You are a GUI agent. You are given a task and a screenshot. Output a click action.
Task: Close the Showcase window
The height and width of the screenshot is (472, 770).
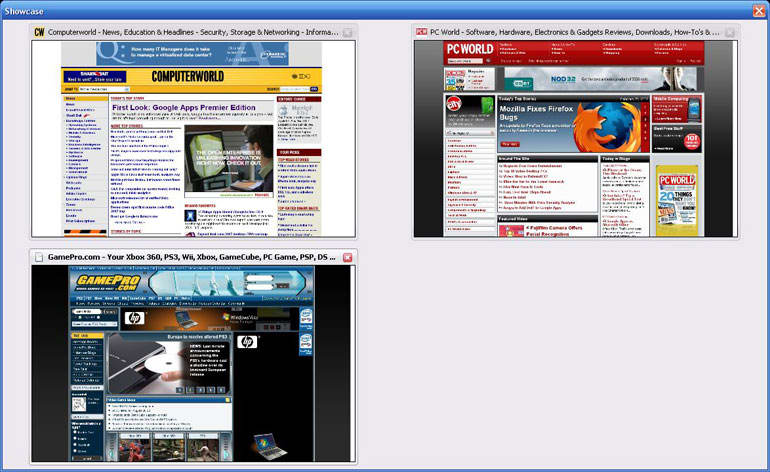(759, 10)
